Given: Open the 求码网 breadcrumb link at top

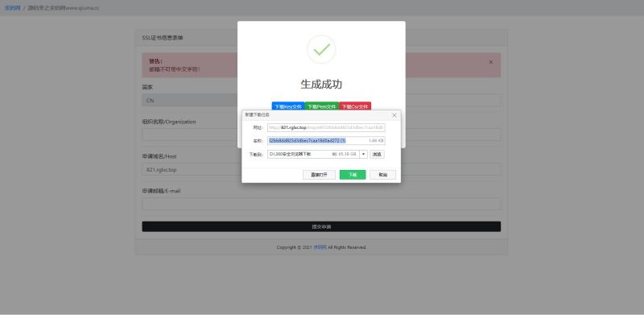Looking at the screenshot, I should tap(12, 8).
